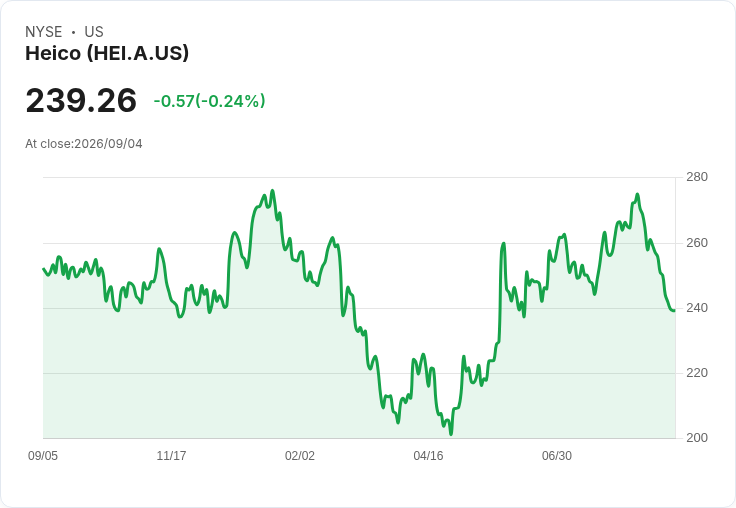Click the last data point at line's end
The image size is (736, 508).
point(675,310)
